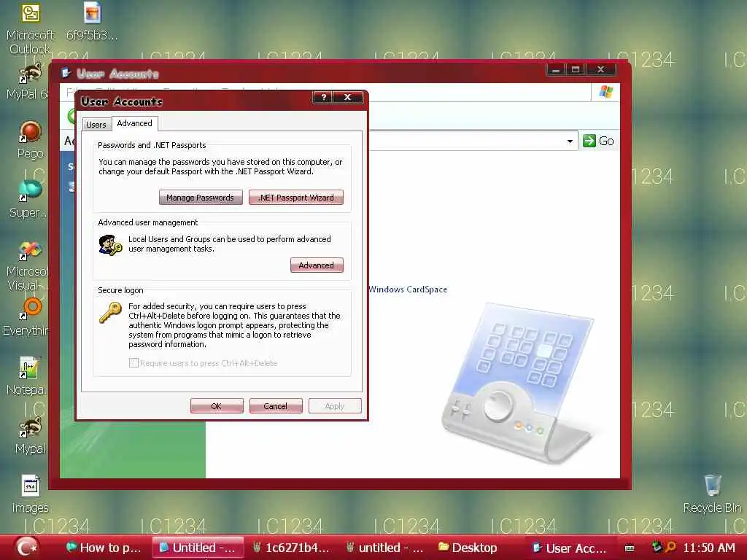747x560 pixels.
Task: Open the images file on desktop
Action: coord(31,494)
